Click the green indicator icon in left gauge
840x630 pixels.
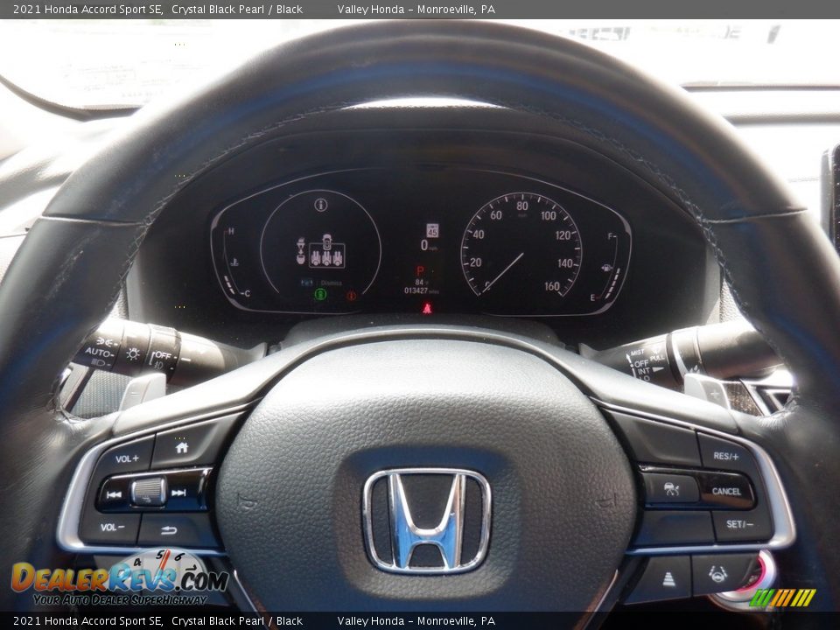coord(320,294)
